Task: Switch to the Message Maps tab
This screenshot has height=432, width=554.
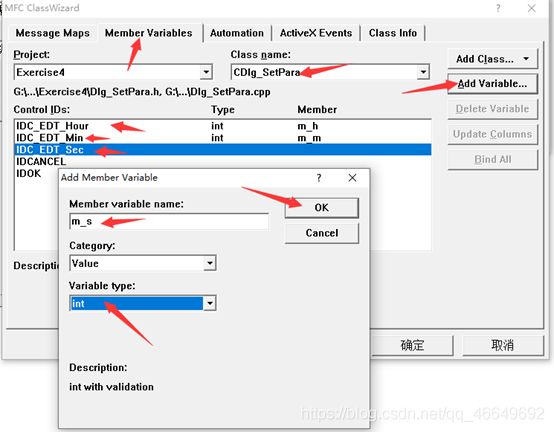Action: 52,33
